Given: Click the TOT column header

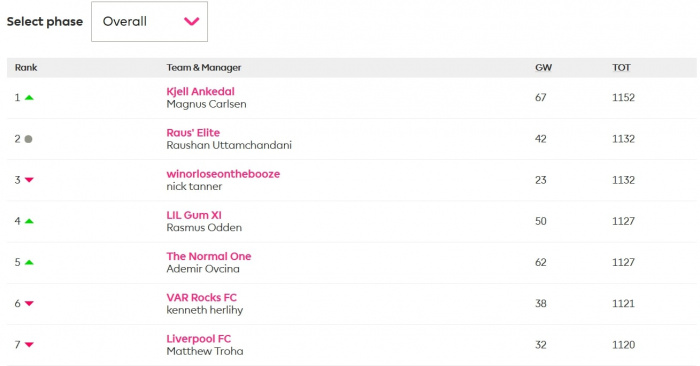Looking at the screenshot, I should [x=621, y=67].
